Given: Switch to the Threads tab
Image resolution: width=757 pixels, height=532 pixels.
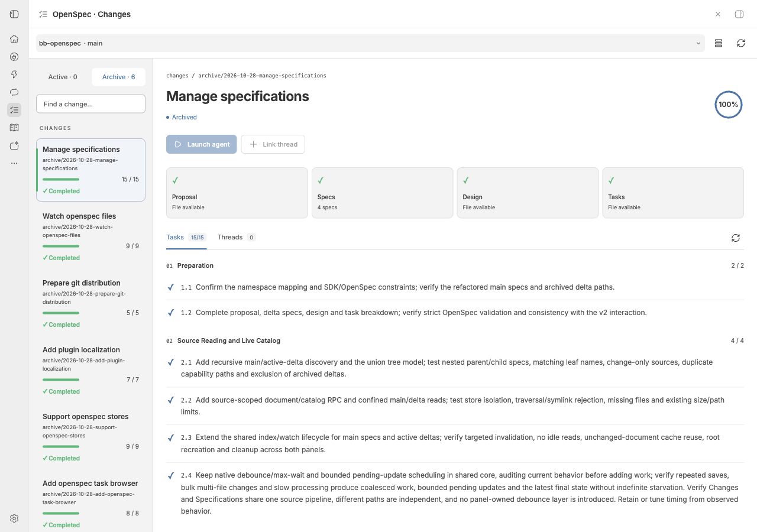Looking at the screenshot, I should [x=236, y=238].
